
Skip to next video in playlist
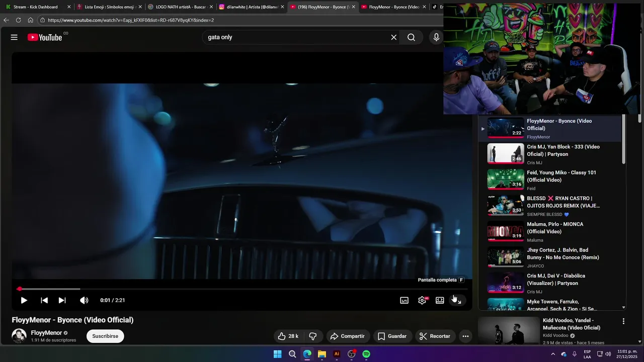click(62, 300)
